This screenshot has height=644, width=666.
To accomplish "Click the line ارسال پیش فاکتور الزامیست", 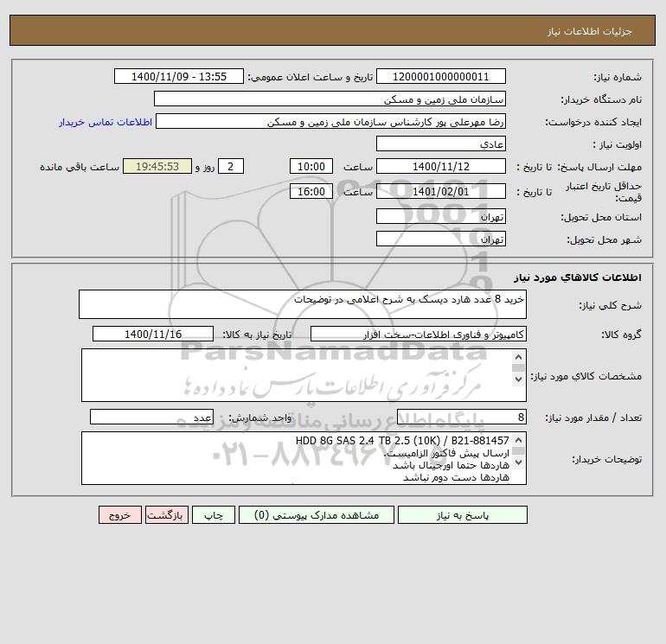I will (x=446, y=453).
